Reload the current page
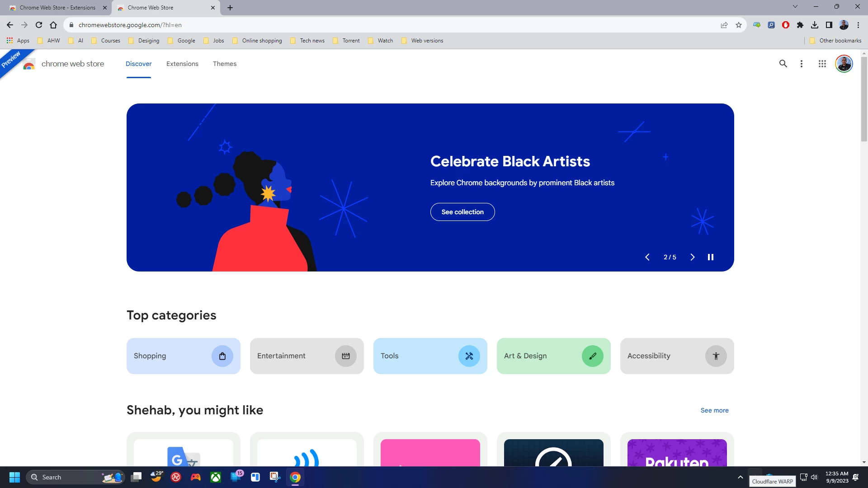Viewport: 868px width, 488px height. pyautogui.click(x=39, y=25)
